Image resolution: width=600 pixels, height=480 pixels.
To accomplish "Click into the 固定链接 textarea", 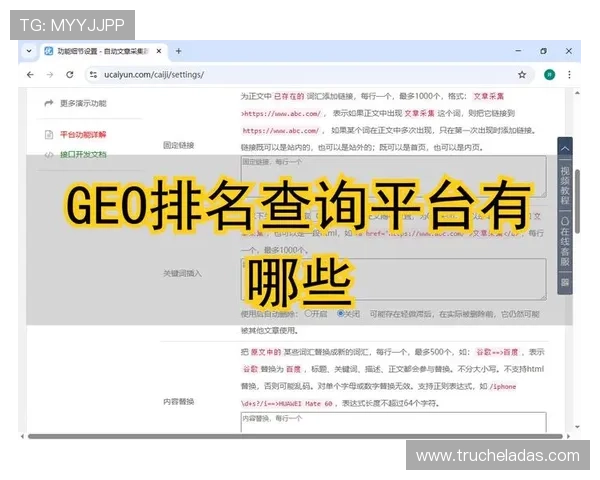I will pyautogui.click(x=393, y=176).
